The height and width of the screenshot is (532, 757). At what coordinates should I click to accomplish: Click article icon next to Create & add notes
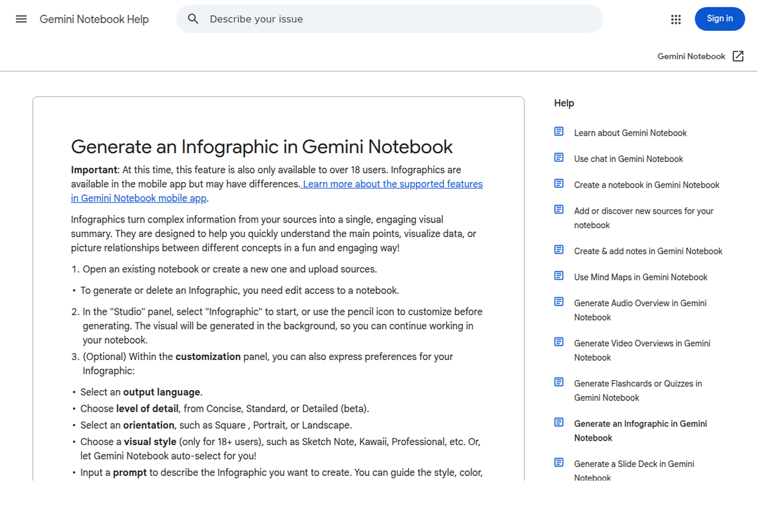pyautogui.click(x=559, y=250)
